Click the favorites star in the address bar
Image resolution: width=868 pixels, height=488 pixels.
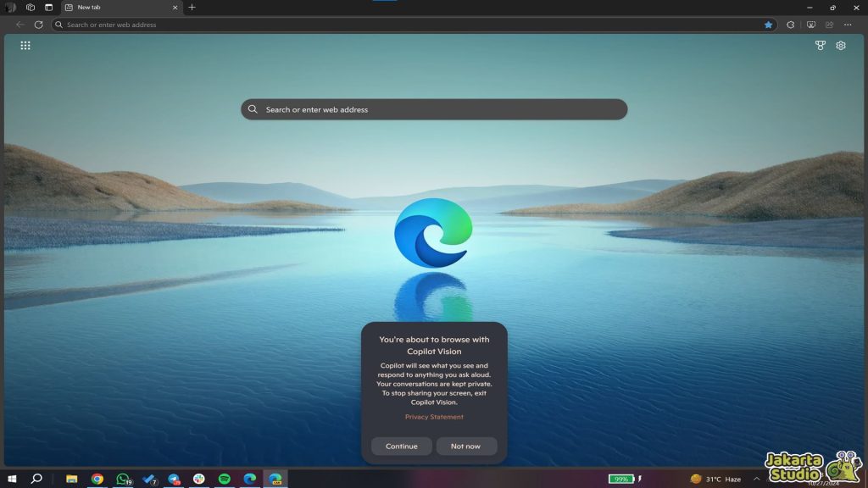click(x=769, y=25)
